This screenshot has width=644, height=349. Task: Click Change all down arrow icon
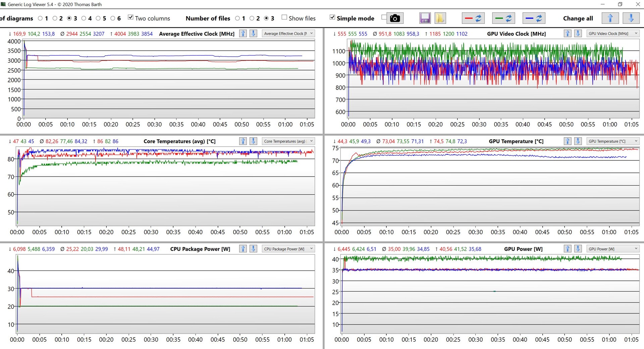pos(631,18)
